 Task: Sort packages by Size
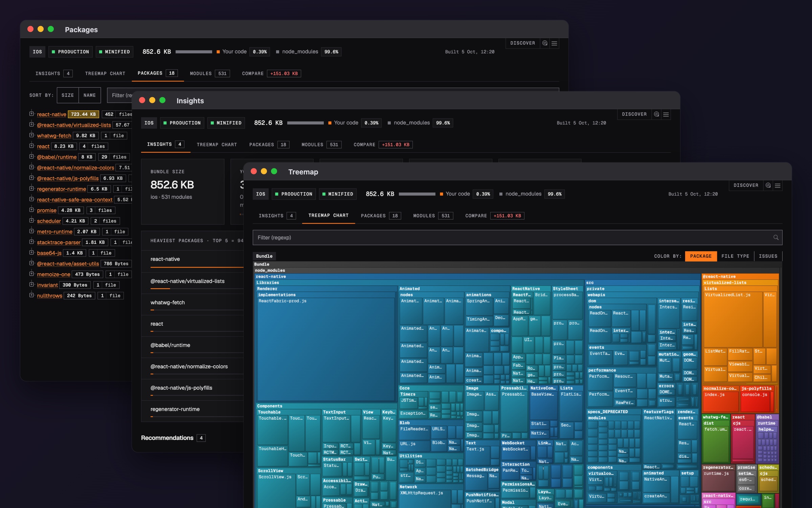coord(68,95)
